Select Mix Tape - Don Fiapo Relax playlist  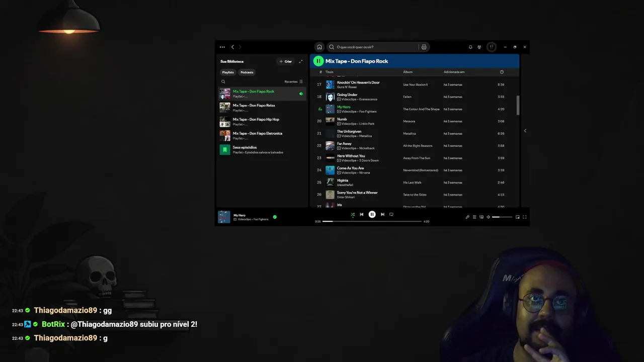[x=262, y=108]
